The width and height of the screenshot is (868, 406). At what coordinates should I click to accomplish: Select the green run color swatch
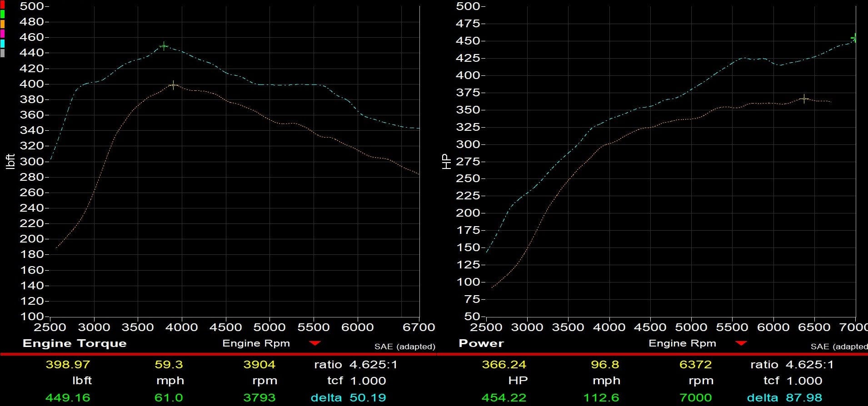[x=2, y=14]
